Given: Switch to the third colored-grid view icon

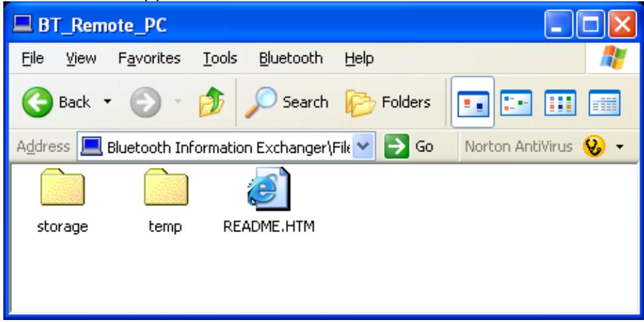Looking at the screenshot, I should (560, 102).
